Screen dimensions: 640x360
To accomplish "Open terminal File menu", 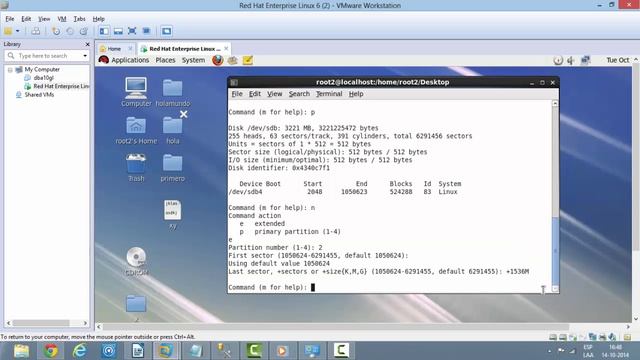I will 237,94.
